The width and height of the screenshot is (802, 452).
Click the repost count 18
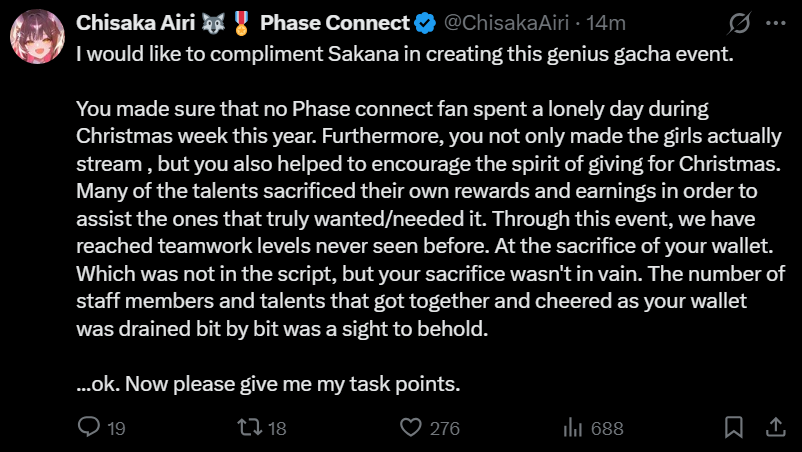(x=277, y=428)
